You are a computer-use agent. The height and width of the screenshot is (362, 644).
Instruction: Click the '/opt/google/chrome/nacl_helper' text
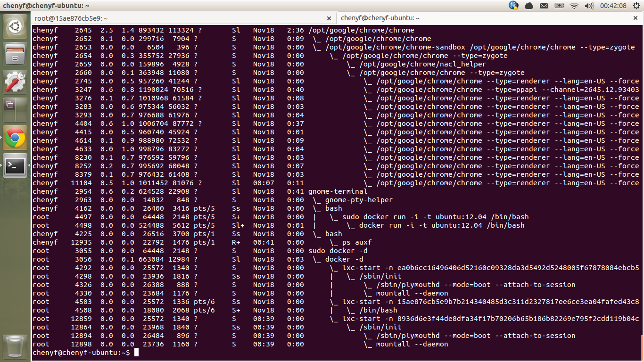click(x=422, y=64)
